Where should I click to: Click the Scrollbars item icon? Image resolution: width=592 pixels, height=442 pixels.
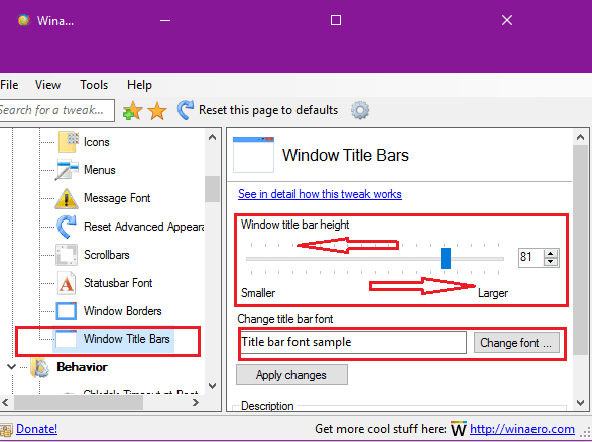[66, 255]
